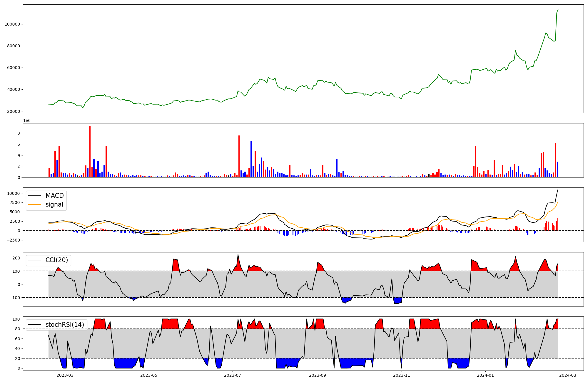
Task: Click the highest CCI peak near 2023-07
Action: tap(238, 255)
